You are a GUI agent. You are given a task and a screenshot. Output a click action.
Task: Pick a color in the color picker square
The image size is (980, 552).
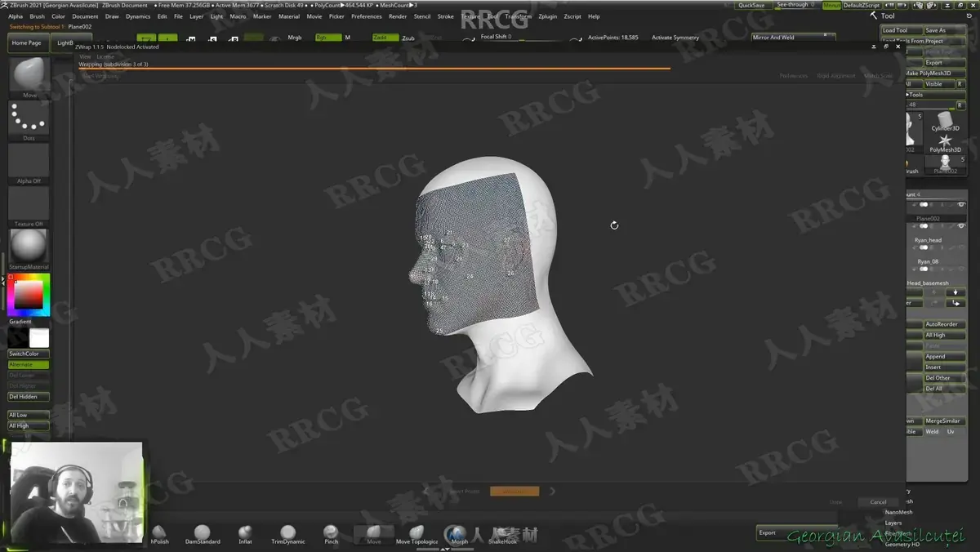pos(29,295)
